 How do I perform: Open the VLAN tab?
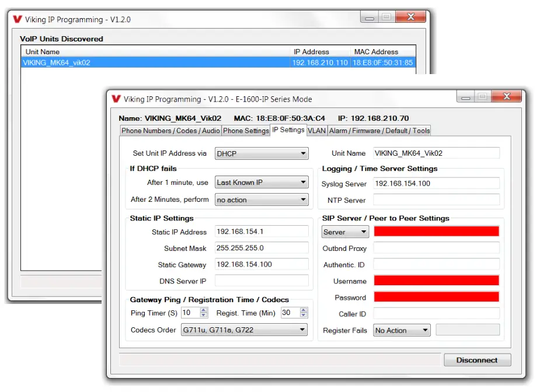tap(316, 131)
